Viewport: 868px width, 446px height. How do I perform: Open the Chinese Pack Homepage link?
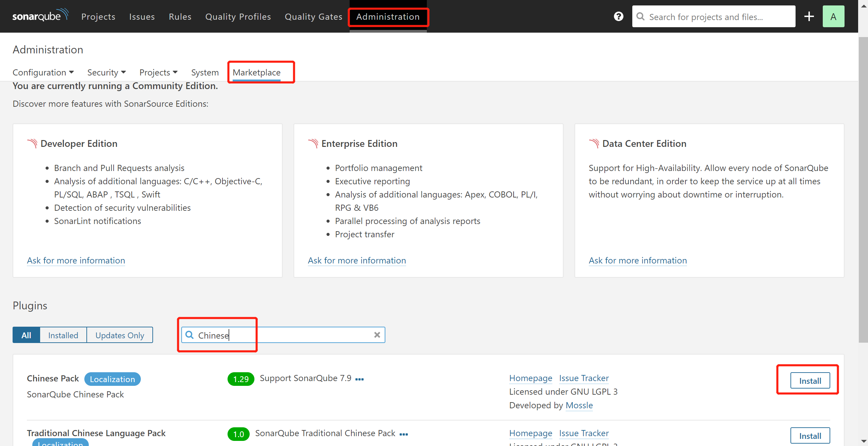[530, 378]
